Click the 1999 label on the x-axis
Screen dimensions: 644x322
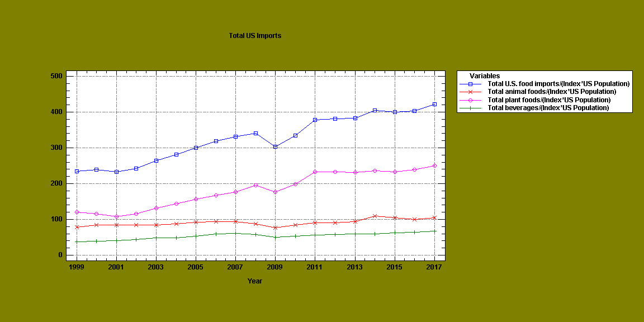click(77, 267)
